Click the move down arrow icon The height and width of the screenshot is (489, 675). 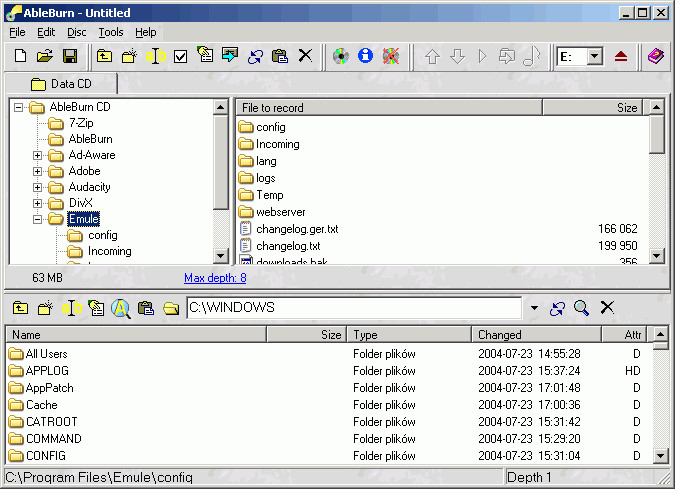point(458,56)
